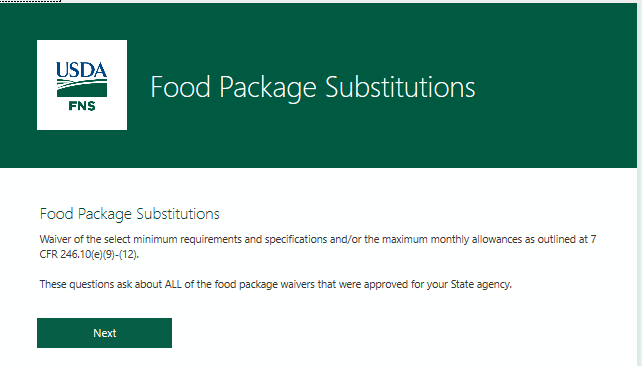The width and height of the screenshot is (642, 366).
Task: Click the word Substitutions in the banner title
Action: click(x=400, y=87)
